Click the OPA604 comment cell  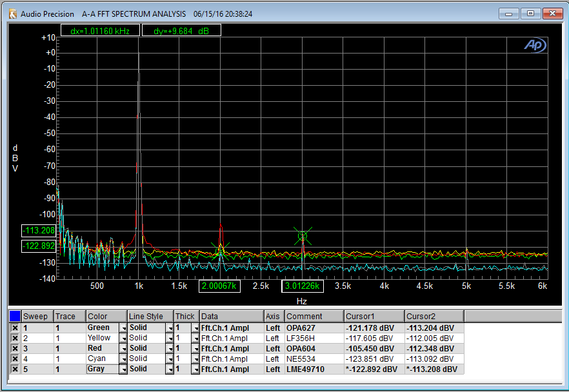coord(314,349)
